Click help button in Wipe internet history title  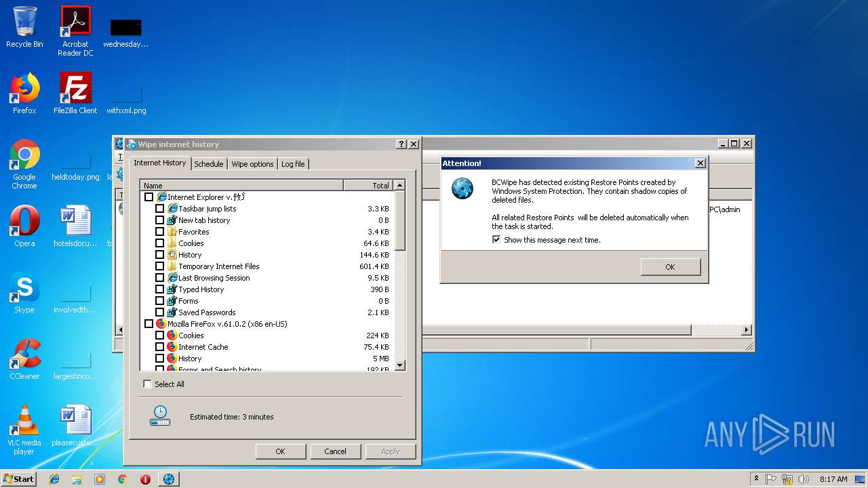coord(401,144)
